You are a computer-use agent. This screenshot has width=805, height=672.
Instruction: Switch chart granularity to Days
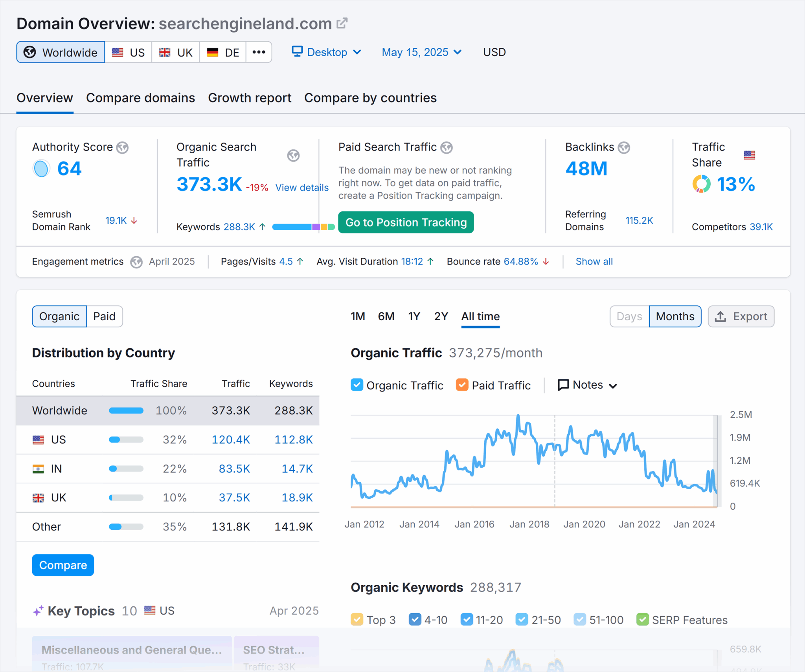pos(629,316)
